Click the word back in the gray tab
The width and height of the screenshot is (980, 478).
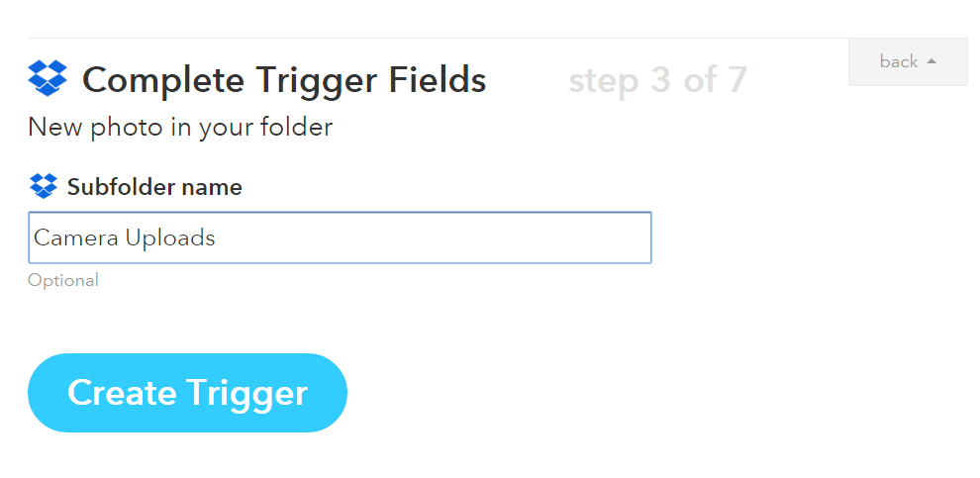(899, 61)
